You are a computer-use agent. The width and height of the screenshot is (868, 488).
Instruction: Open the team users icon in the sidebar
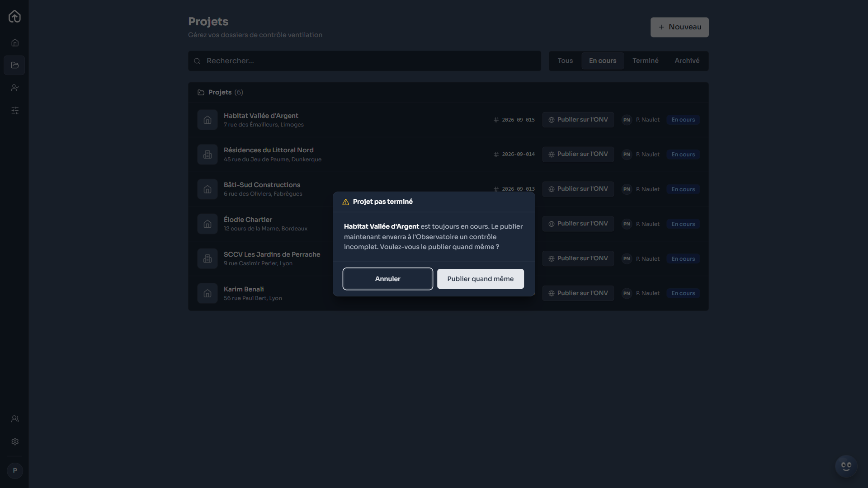pyautogui.click(x=15, y=419)
